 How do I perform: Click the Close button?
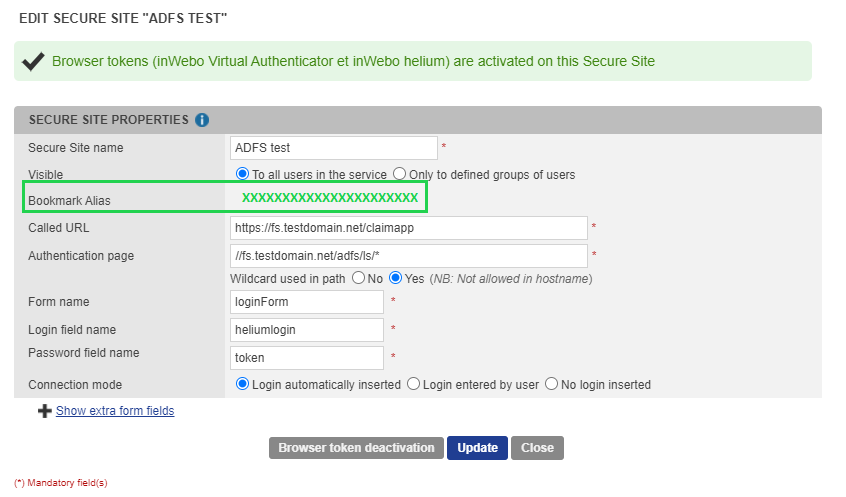click(537, 448)
